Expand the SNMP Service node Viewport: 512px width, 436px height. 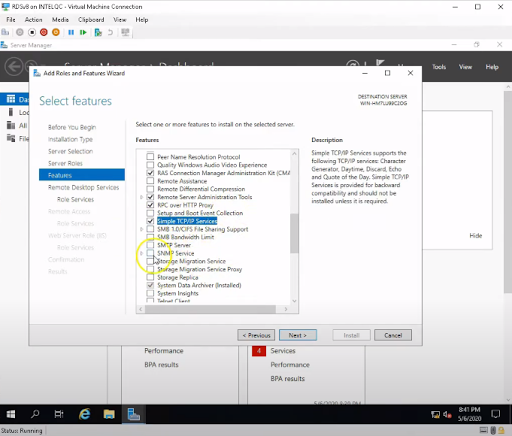(141, 253)
